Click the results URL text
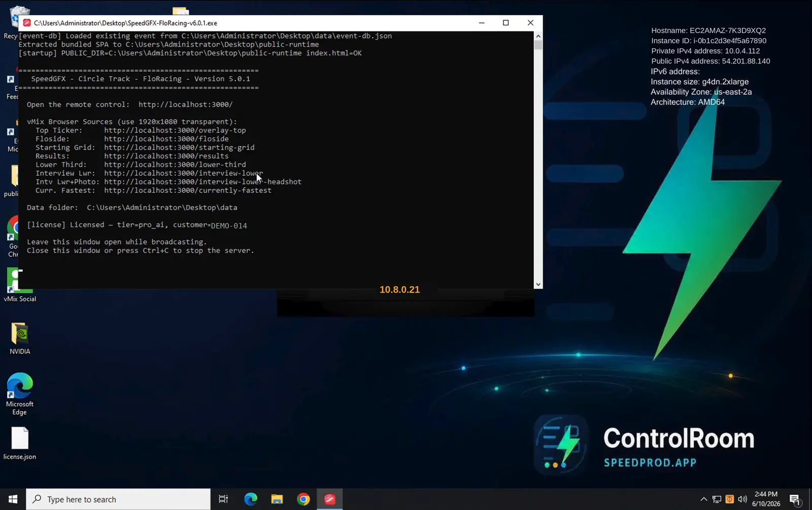The width and height of the screenshot is (812, 510). (166, 156)
